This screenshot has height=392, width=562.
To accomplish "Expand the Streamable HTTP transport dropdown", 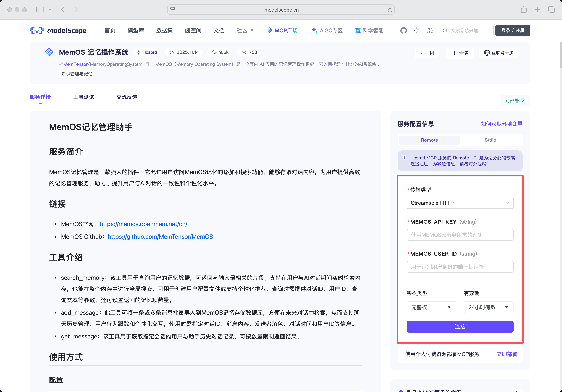I will click(460, 203).
